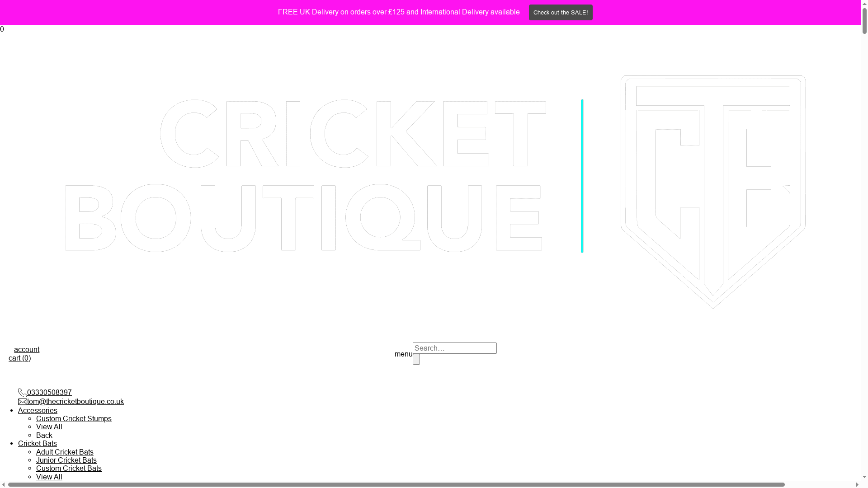Open Junior Cricket Bats
868x488 pixels.
pyautogui.click(x=66, y=460)
